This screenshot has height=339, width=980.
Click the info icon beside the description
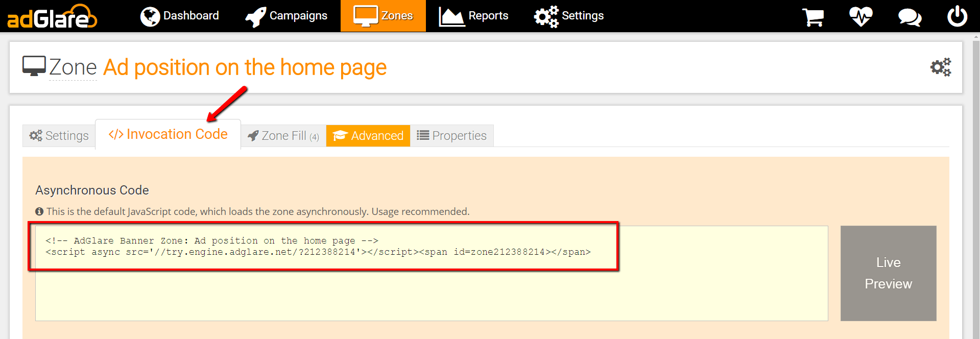39,211
